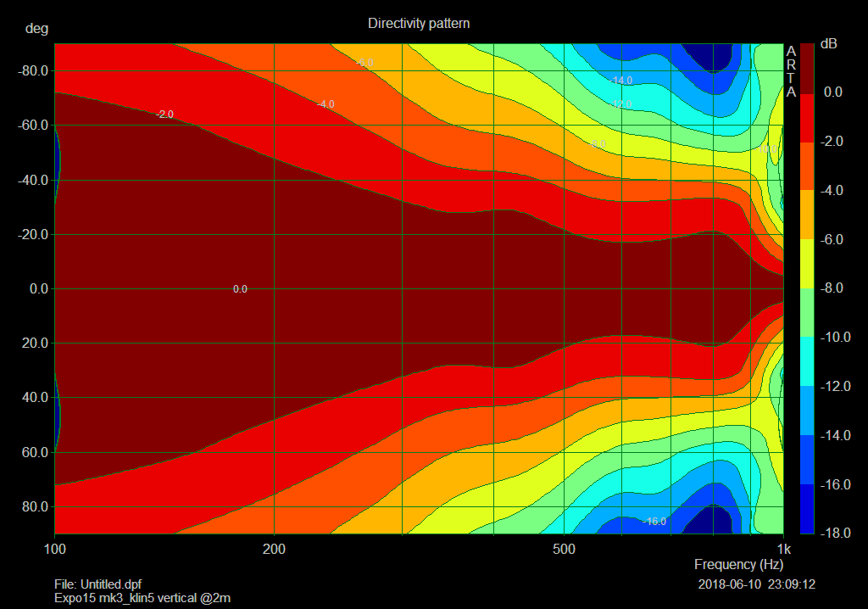Screen dimensions: 868x609
Task: Click the '-40.0' degree axis label
Action: click(33, 180)
